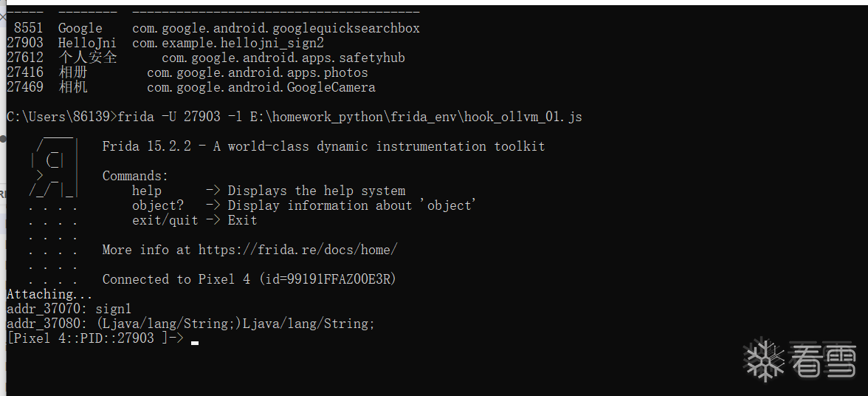Select the googlequicksearchbox package line
Viewport: 868px width, 396px height.
(x=213, y=28)
